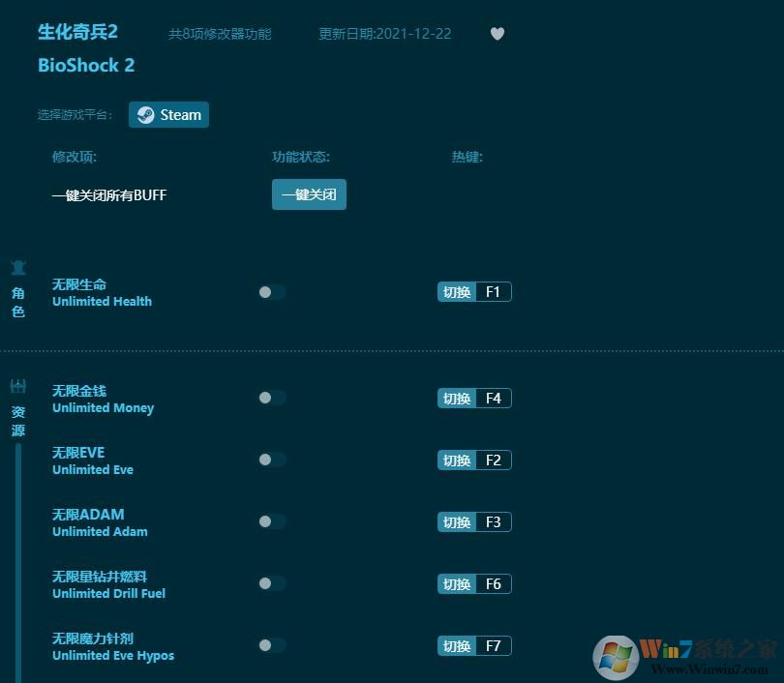
Task: Click the F6 hotkey button for Drill Fuel
Action: [474, 583]
